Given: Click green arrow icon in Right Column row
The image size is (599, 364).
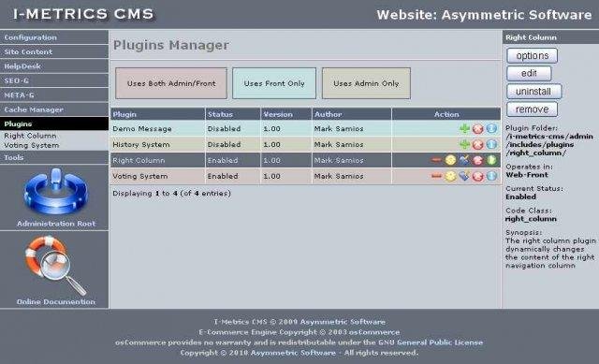Looking at the screenshot, I should (x=491, y=160).
